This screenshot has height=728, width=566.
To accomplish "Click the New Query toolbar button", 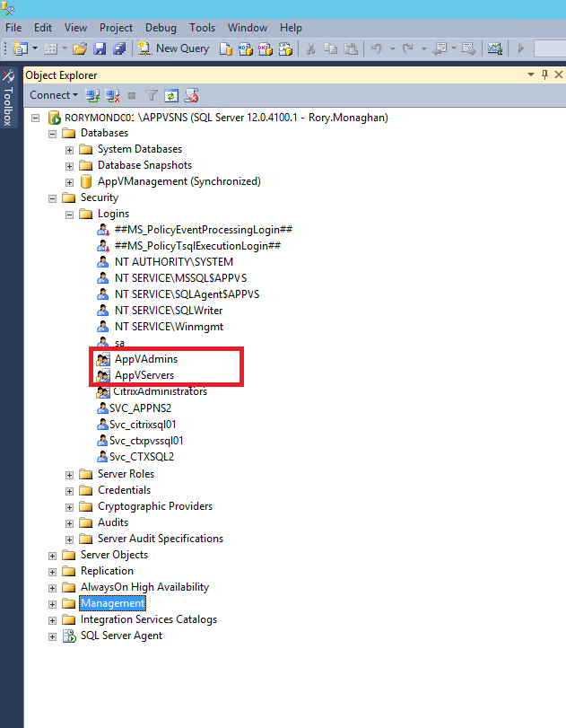I will click(x=174, y=48).
